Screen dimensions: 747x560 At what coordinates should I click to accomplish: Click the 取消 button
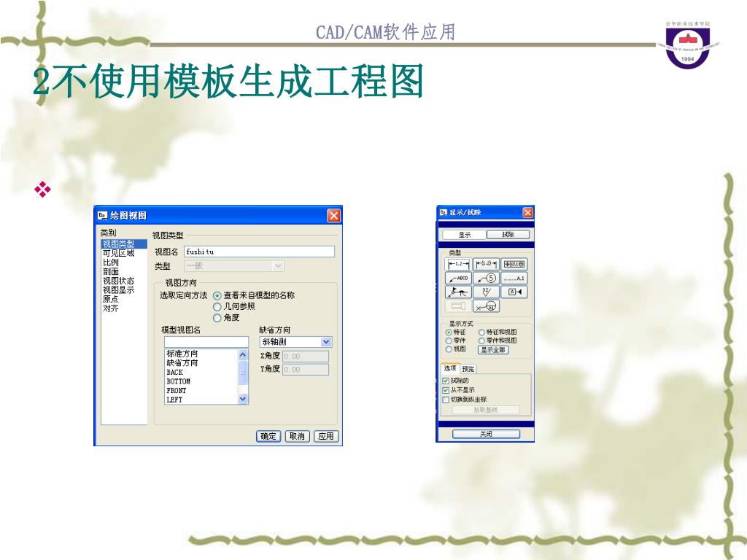coord(298,436)
